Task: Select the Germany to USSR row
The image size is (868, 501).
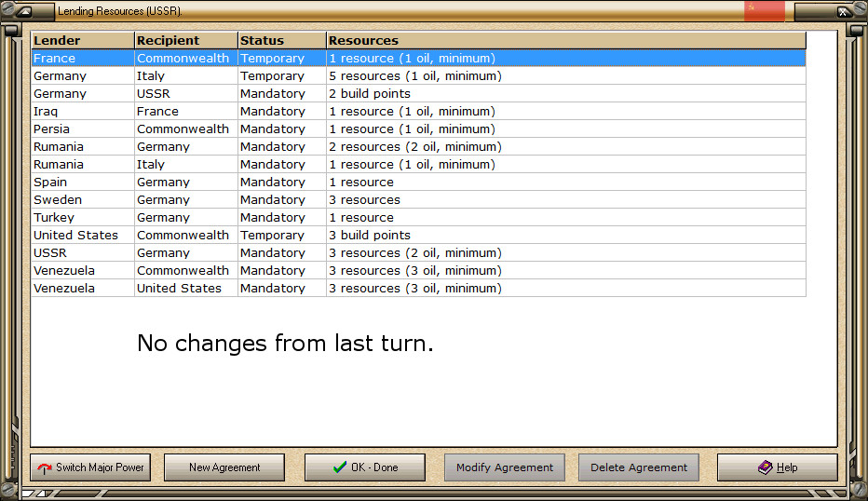Action: point(418,93)
